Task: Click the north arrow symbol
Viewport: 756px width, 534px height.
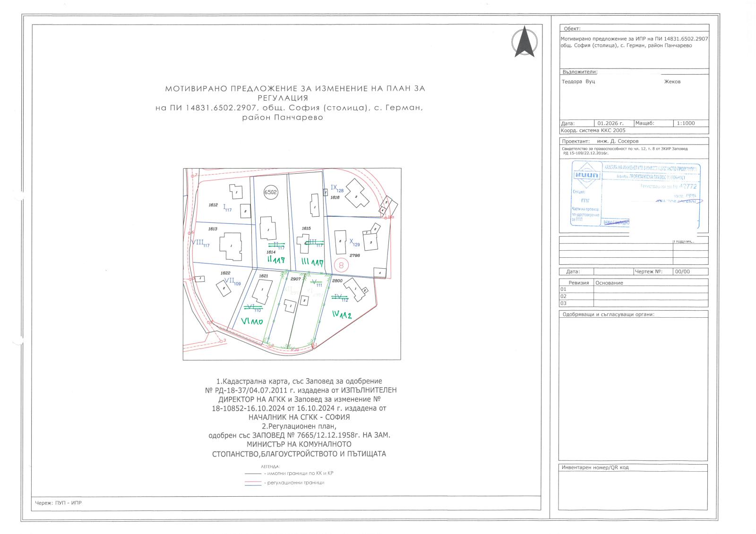Action: (524, 42)
